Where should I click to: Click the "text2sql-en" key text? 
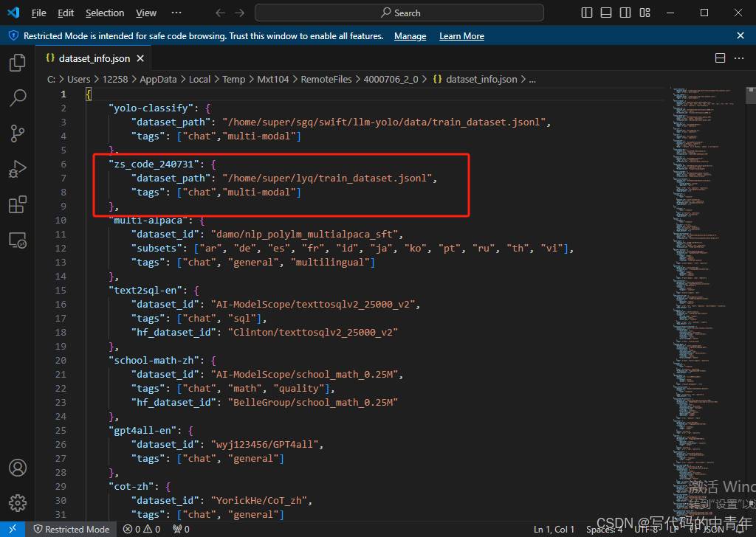(145, 291)
